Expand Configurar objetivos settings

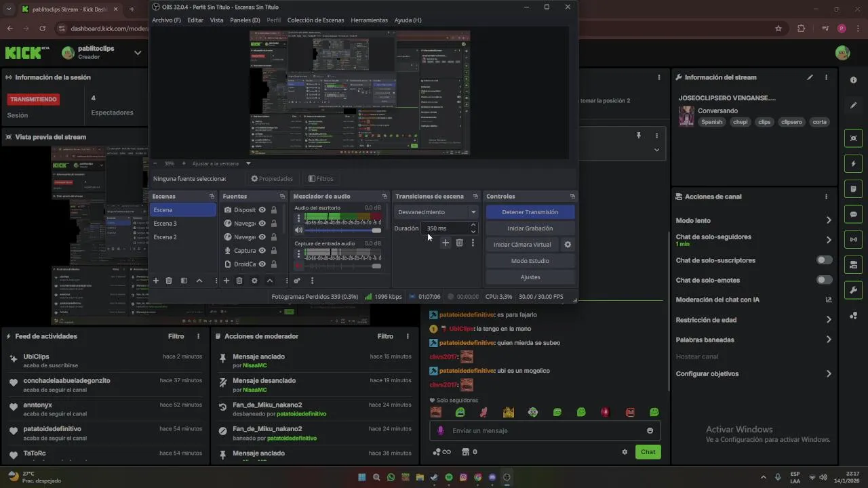click(829, 373)
